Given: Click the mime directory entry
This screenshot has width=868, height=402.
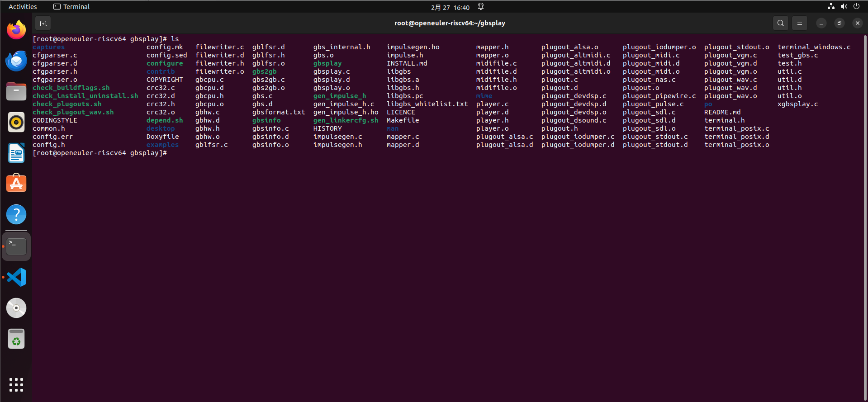Looking at the screenshot, I should [484, 96].
